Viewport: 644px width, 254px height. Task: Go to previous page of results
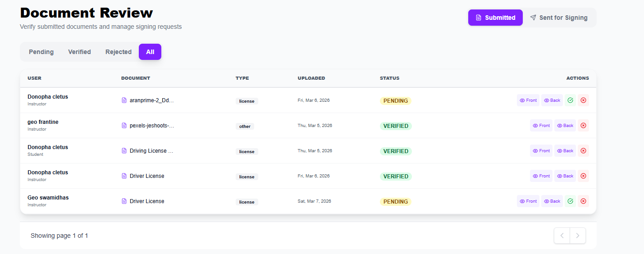pyautogui.click(x=562, y=236)
